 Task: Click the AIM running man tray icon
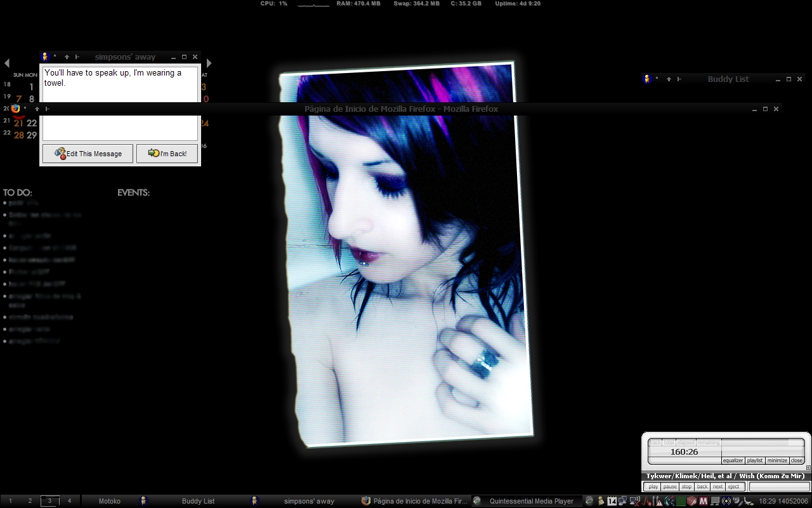point(601,501)
